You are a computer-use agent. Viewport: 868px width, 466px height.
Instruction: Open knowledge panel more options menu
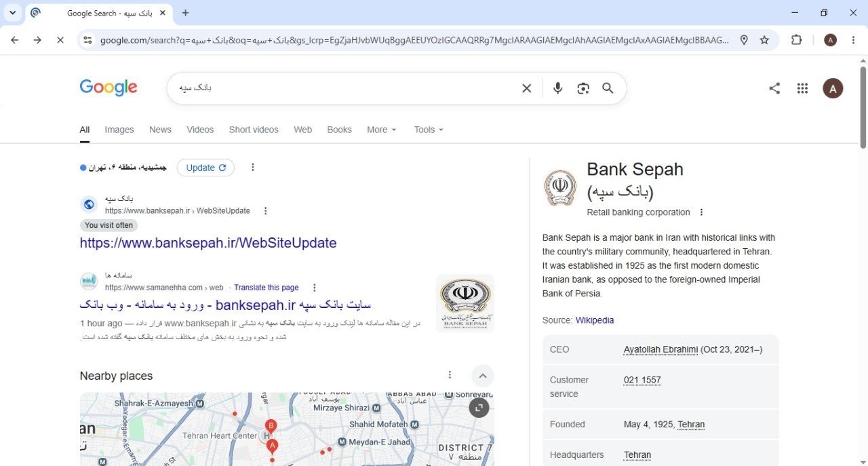pyautogui.click(x=701, y=212)
